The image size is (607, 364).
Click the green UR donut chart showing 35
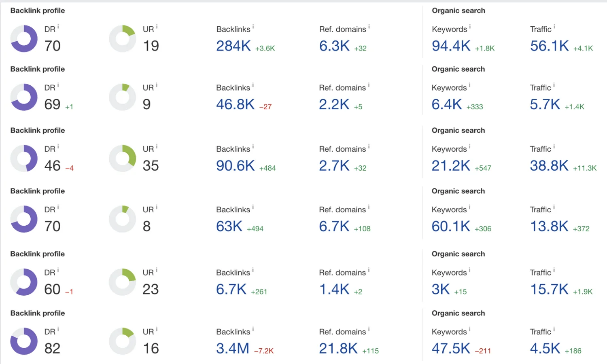point(123,158)
